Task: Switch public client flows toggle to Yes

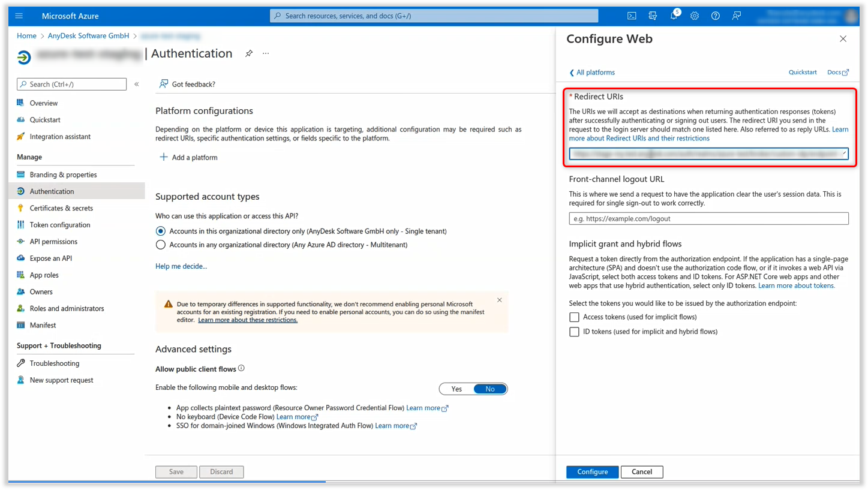Action: (x=456, y=389)
